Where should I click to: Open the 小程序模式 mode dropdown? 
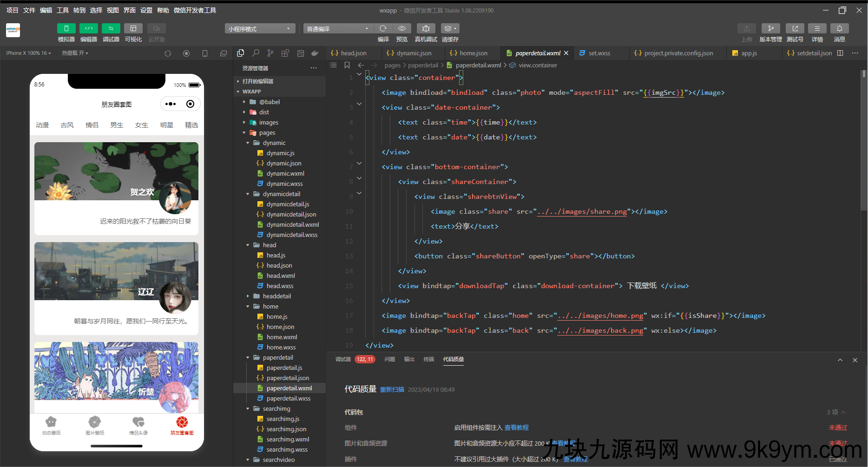[x=260, y=29]
